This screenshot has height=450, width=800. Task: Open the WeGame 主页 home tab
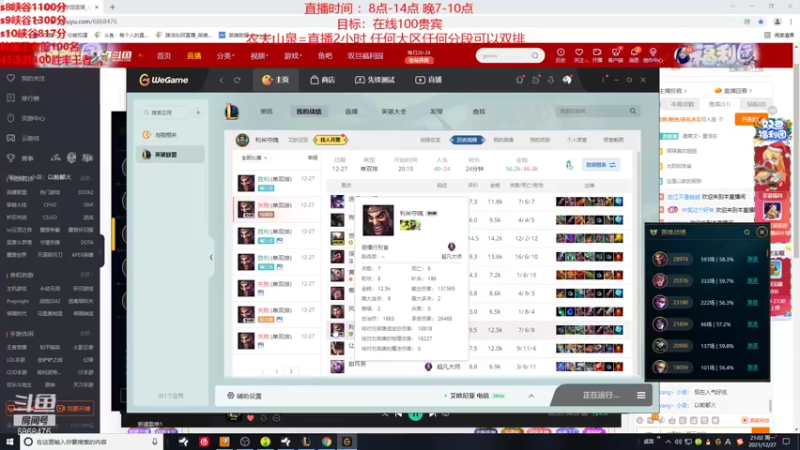(x=276, y=80)
